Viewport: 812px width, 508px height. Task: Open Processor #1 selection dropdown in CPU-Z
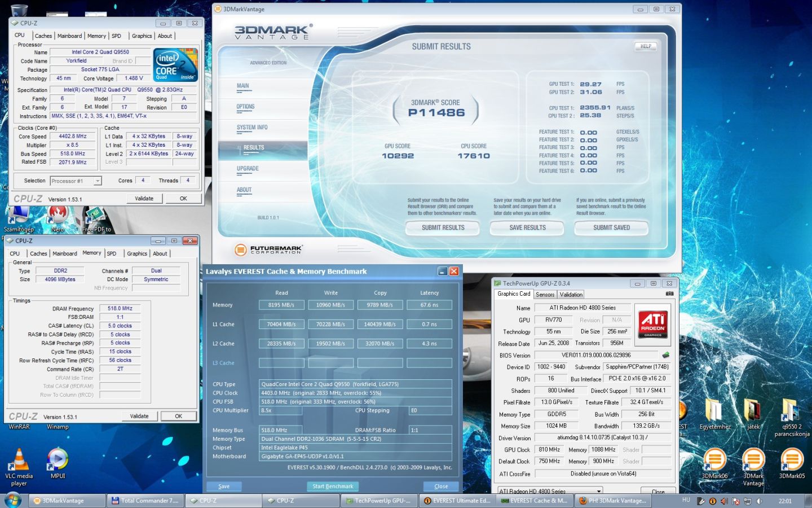pyautogui.click(x=76, y=181)
